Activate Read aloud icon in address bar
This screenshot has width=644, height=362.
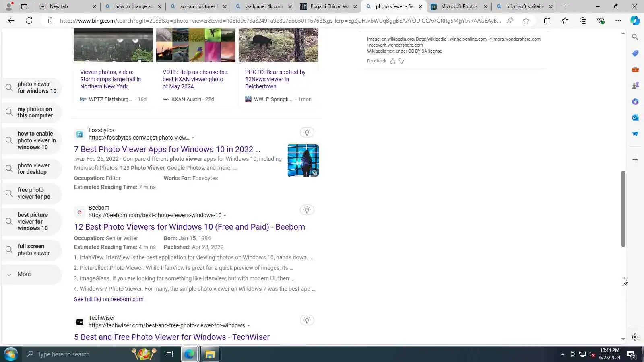click(510, 21)
